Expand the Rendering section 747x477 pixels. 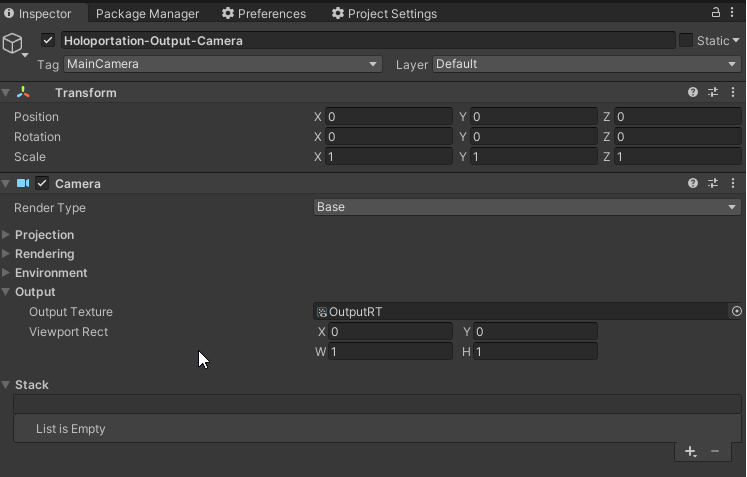(6, 254)
